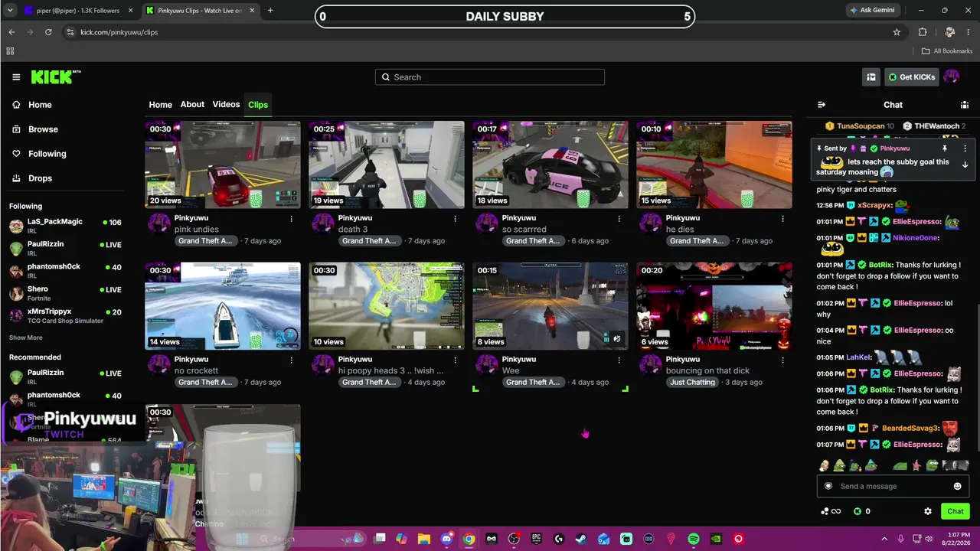Open chat settings gear
The image size is (980, 551).
[x=928, y=511]
